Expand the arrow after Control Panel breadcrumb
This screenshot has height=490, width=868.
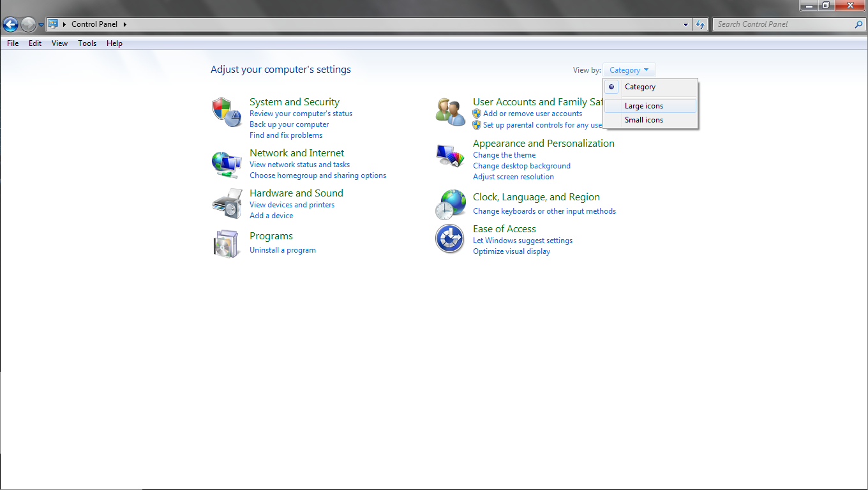point(125,24)
